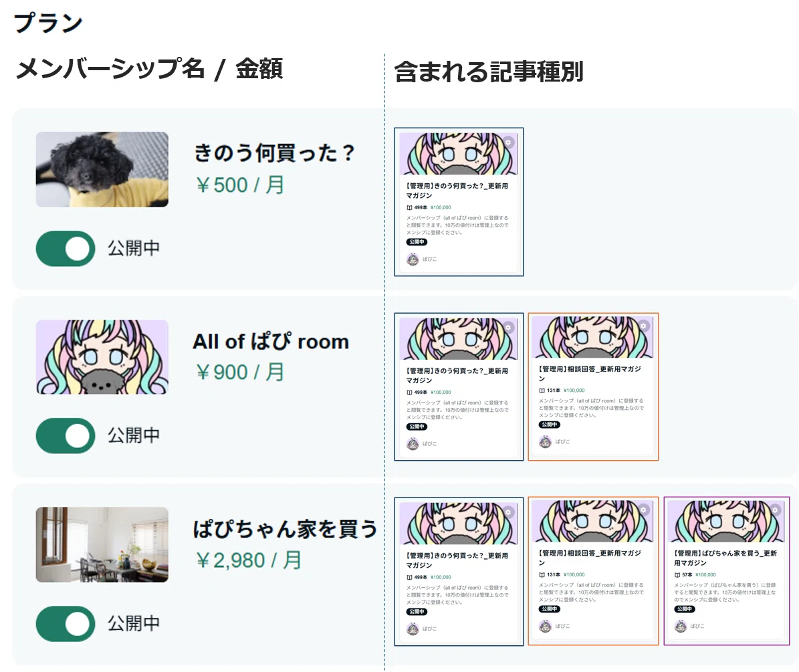
Task: Click gear icon on the ¥500 plan's magazine card
Action: click(508, 142)
